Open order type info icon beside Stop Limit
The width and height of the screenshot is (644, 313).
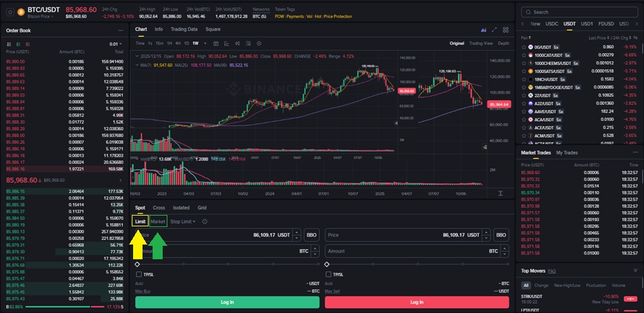pyautogui.click(x=204, y=222)
